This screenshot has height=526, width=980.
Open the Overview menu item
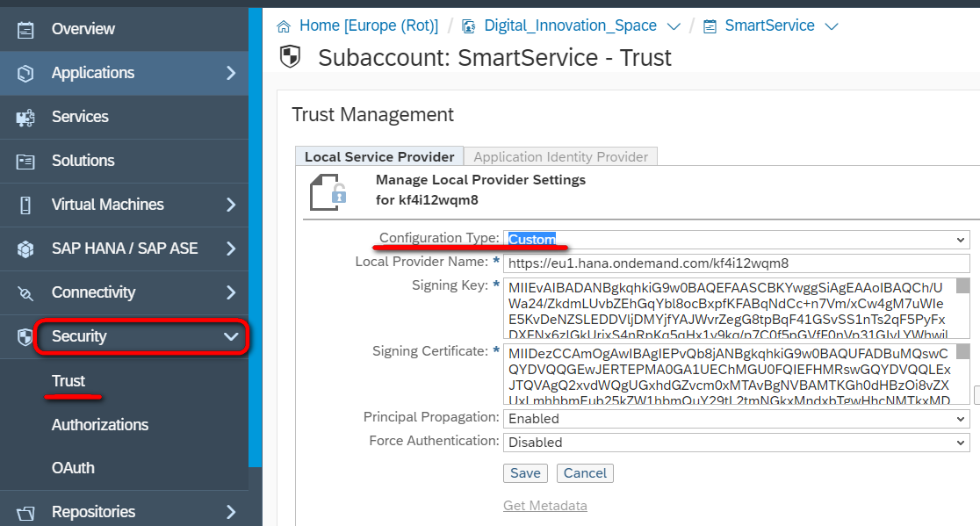(83, 29)
